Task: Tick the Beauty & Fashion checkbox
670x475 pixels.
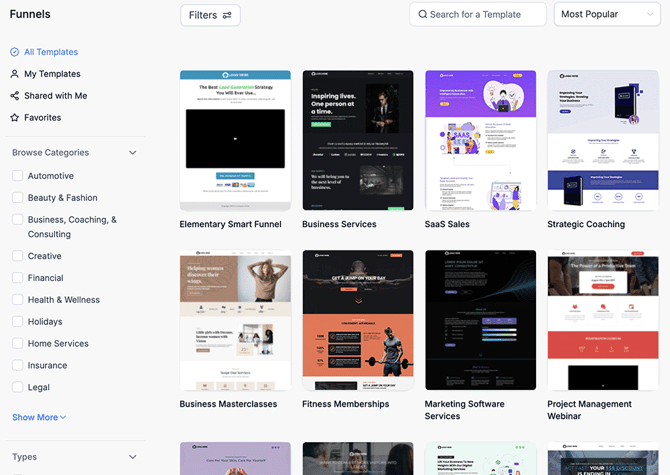Action: coord(18,197)
